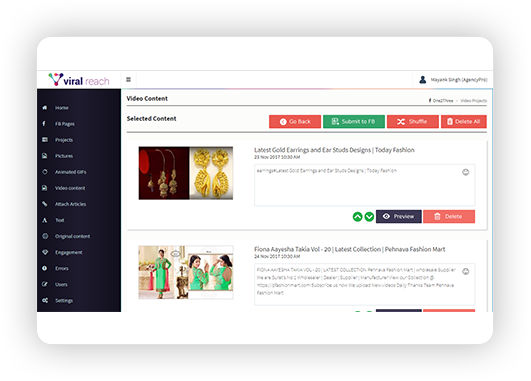Open the Users menu item
This screenshot has width=531, height=381.
pyautogui.click(x=61, y=284)
